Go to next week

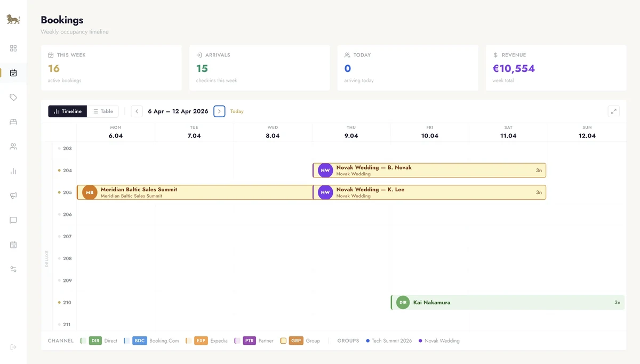click(219, 111)
